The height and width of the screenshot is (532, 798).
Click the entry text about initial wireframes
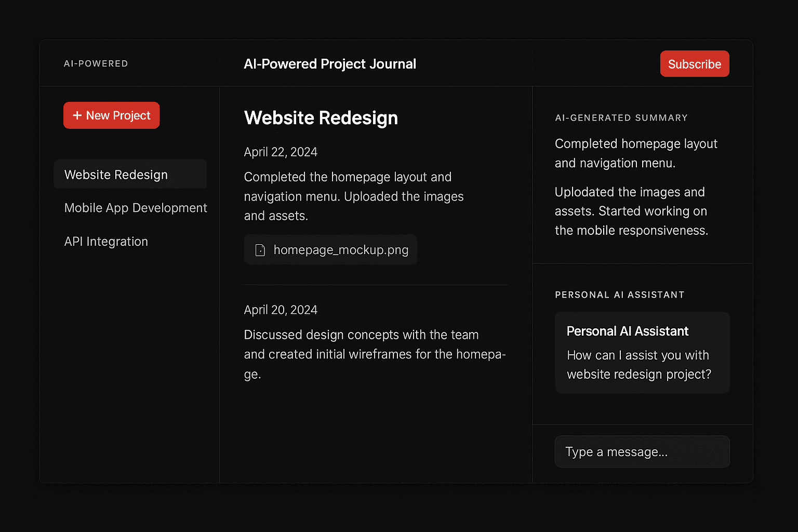[374, 354]
